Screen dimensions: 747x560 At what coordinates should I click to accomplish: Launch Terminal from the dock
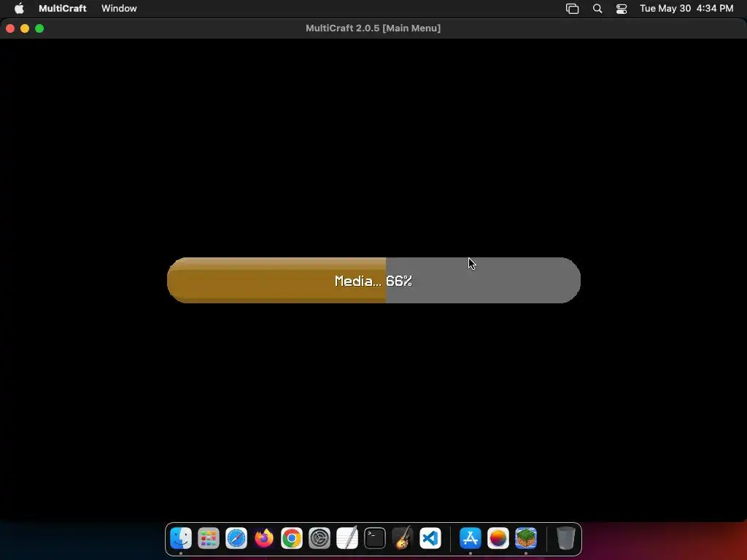coord(375,539)
